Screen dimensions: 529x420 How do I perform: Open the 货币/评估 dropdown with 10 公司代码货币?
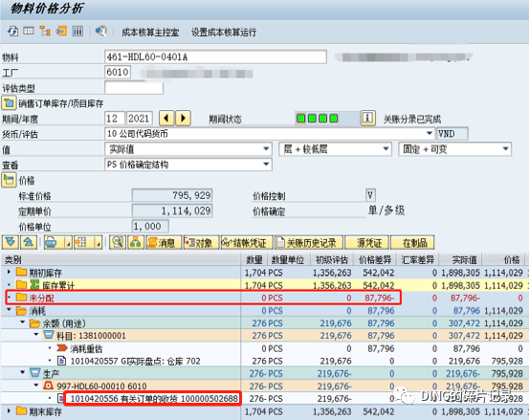269,134
